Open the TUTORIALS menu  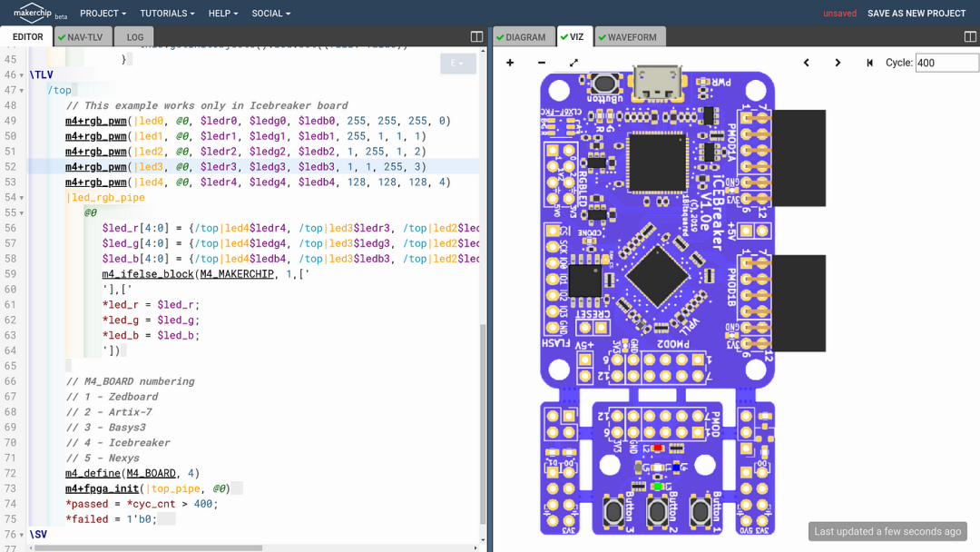click(168, 13)
